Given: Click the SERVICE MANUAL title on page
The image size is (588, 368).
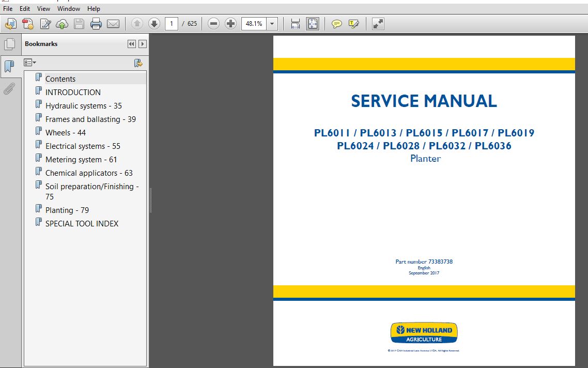Looking at the screenshot, I should [424, 101].
